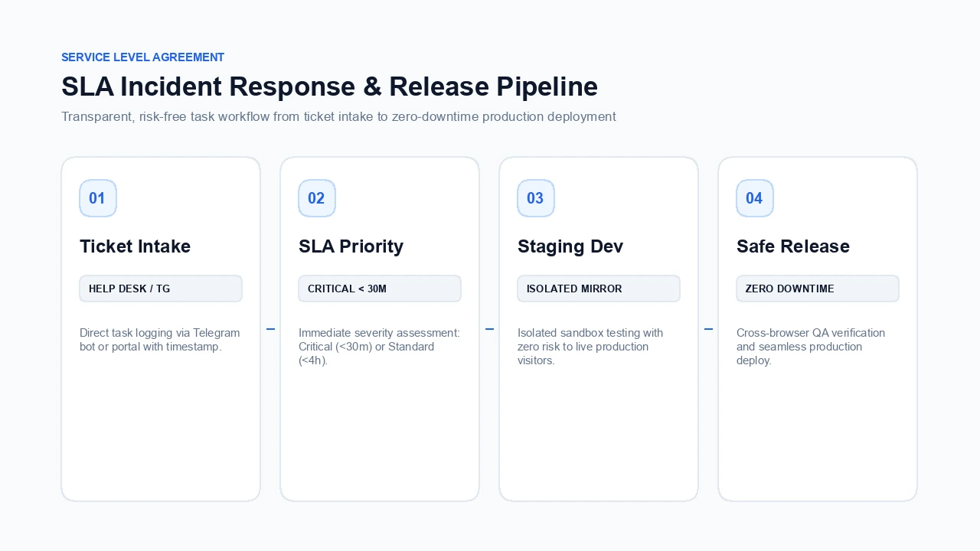980x551 pixels.
Task: Select the HELP DESK / TG tag
Action: click(x=161, y=289)
